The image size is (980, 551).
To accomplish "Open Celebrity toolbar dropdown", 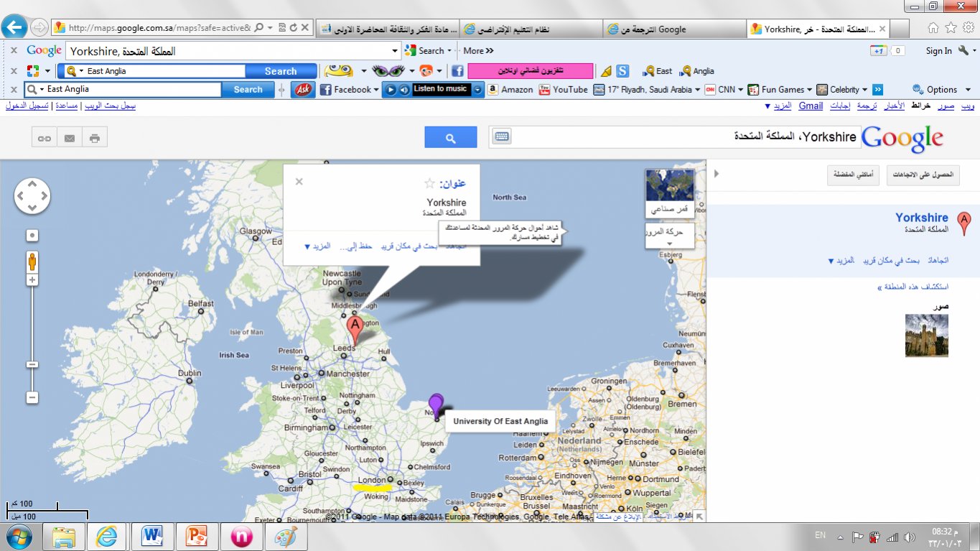I will (x=865, y=90).
